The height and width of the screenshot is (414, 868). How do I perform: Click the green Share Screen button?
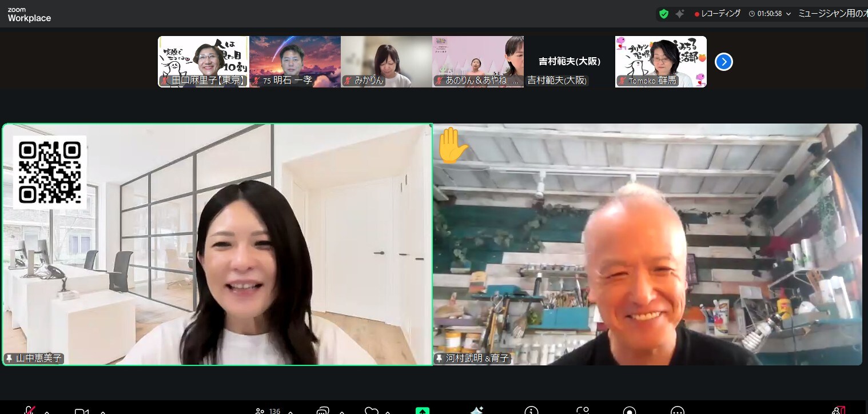[x=423, y=410]
